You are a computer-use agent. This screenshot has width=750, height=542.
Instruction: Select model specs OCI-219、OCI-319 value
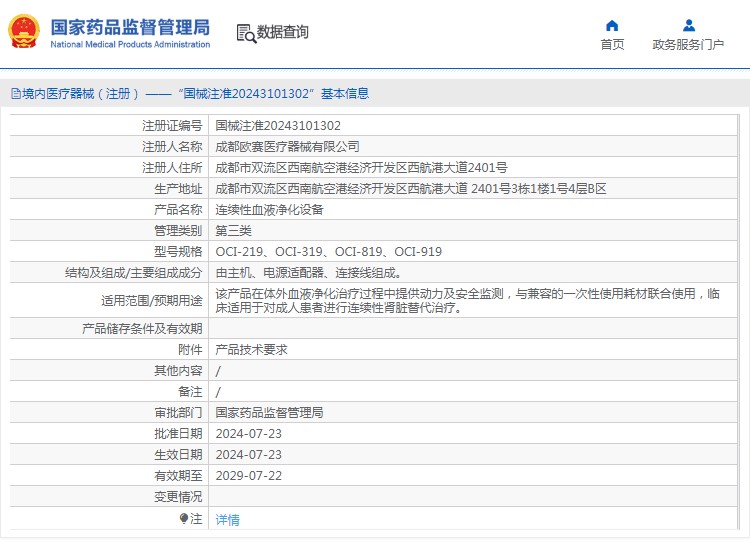click(329, 252)
